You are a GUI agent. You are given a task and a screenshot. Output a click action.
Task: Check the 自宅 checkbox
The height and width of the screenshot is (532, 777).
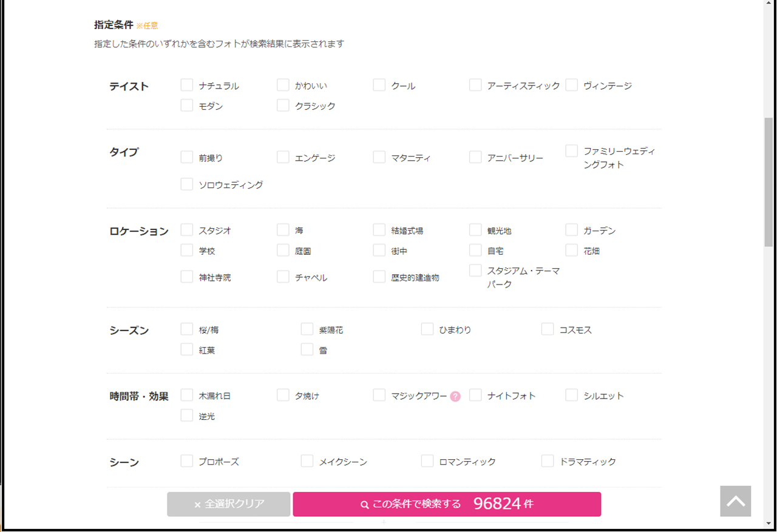[475, 250]
